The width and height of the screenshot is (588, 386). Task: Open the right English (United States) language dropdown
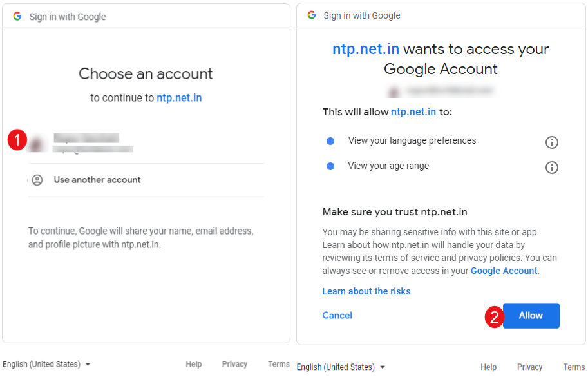tap(341, 367)
